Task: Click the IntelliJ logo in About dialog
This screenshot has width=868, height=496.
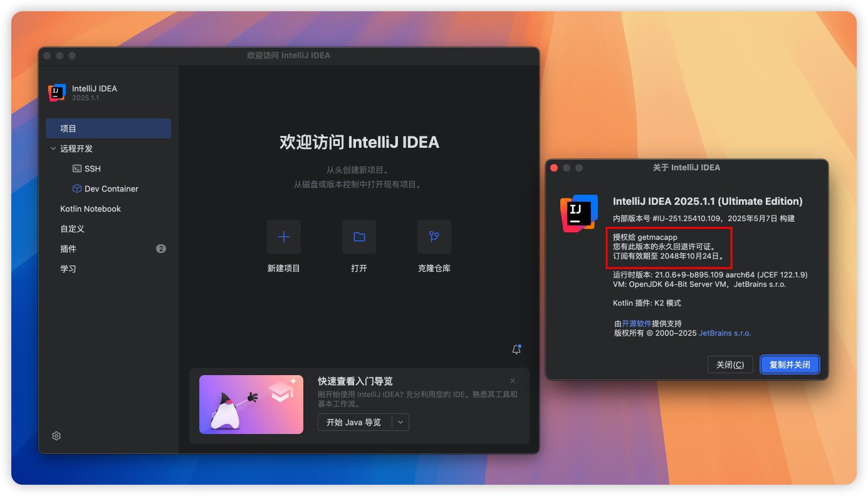Action: tap(579, 213)
